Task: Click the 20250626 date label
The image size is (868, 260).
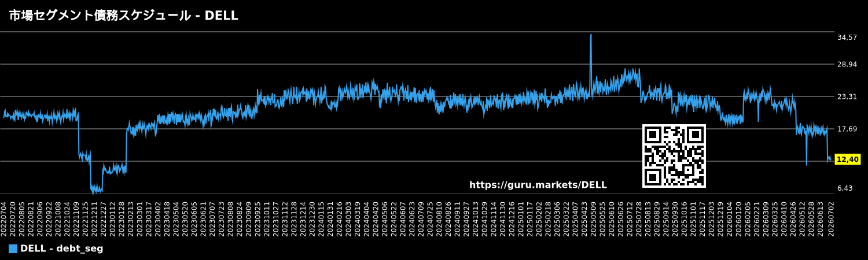Action: pyautogui.click(x=620, y=218)
